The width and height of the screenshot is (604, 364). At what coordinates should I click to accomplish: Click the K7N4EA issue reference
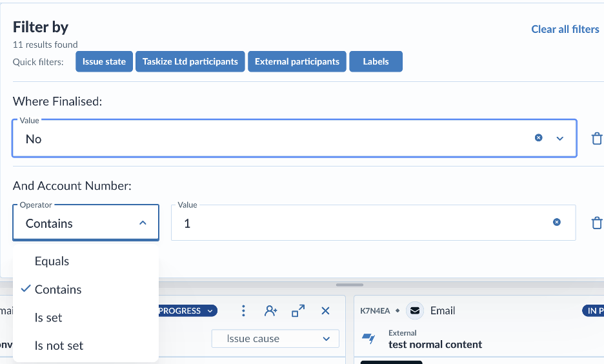pyautogui.click(x=375, y=311)
